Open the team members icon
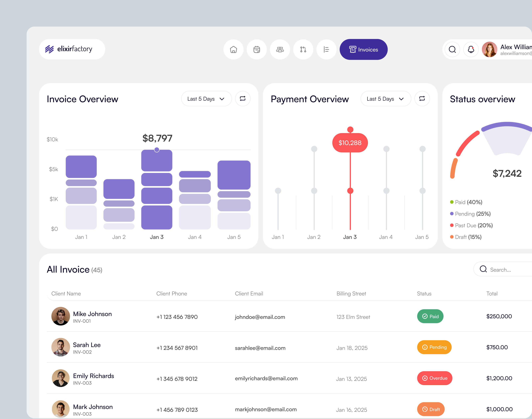Image resolution: width=532 pixels, height=419 pixels. [280, 50]
